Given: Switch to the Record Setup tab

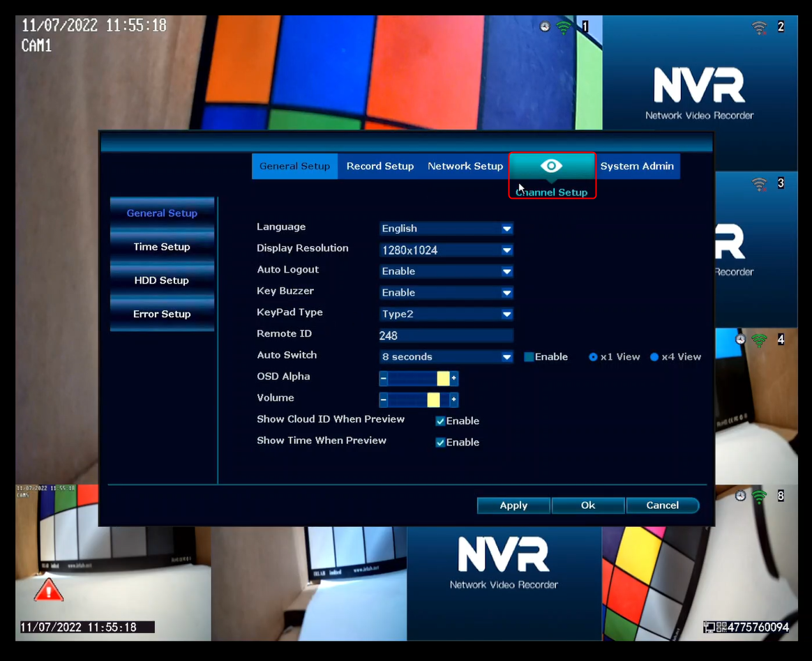Looking at the screenshot, I should (x=380, y=166).
